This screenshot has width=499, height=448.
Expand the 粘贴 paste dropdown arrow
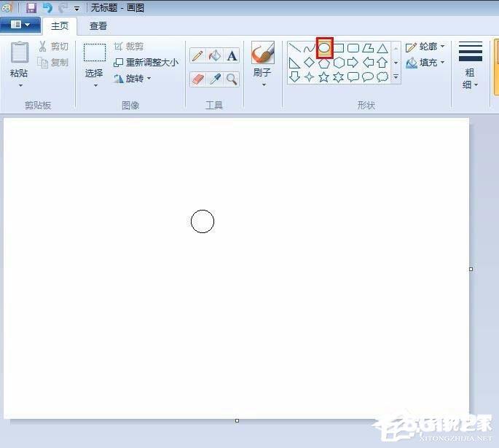(x=20, y=85)
